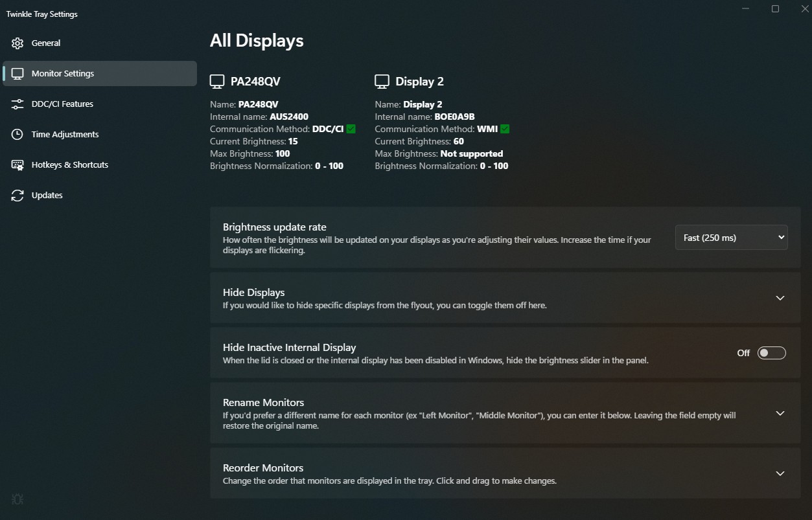Click the Not supported Max Brightness value
Viewport: 812px width, 520px height.
(472, 153)
